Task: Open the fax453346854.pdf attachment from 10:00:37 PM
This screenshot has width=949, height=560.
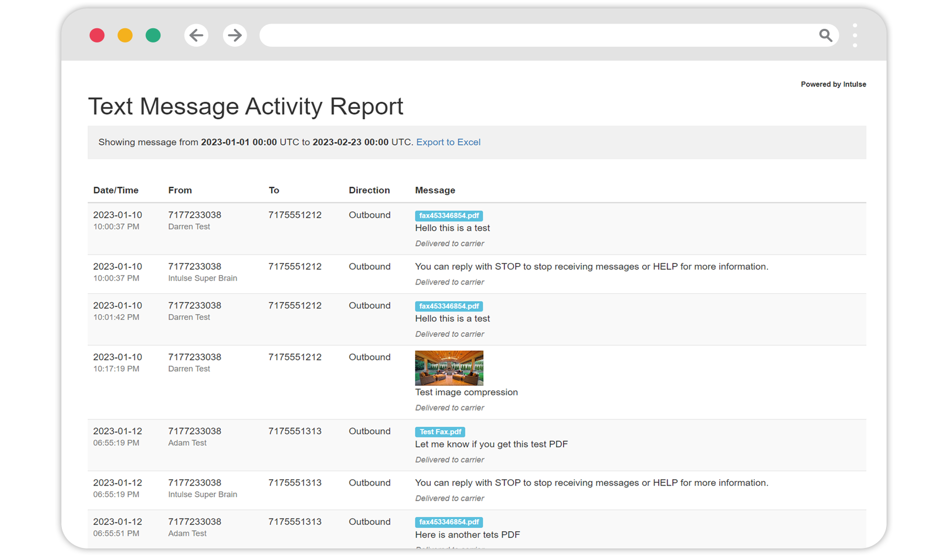Action: (449, 216)
